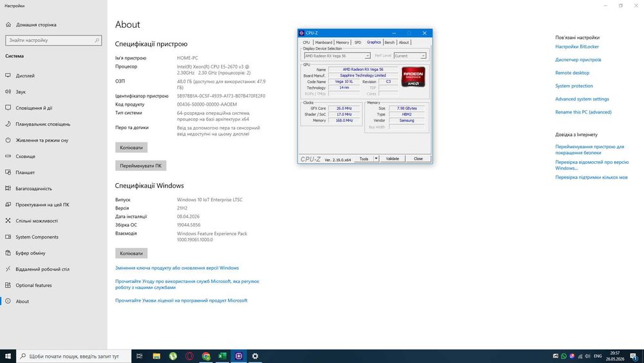Image resolution: width=644 pixels, height=363 pixels.
Task: Select the Graphics tab in CPU-Z
Action: [x=374, y=42]
